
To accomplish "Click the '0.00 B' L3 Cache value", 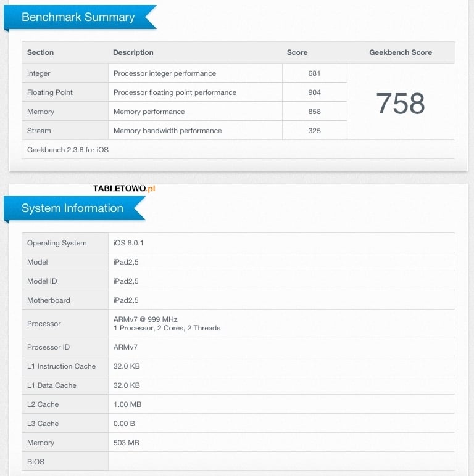I will (124, 424).
